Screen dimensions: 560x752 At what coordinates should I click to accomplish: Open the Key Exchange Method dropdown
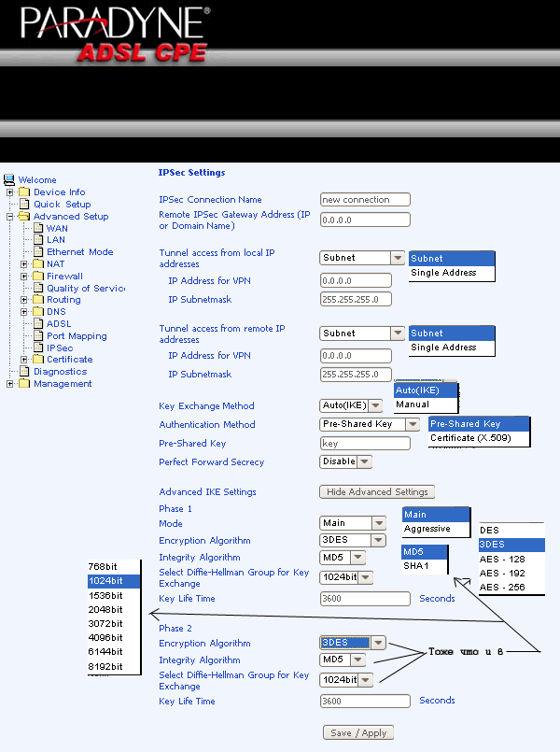coord(351,405)
